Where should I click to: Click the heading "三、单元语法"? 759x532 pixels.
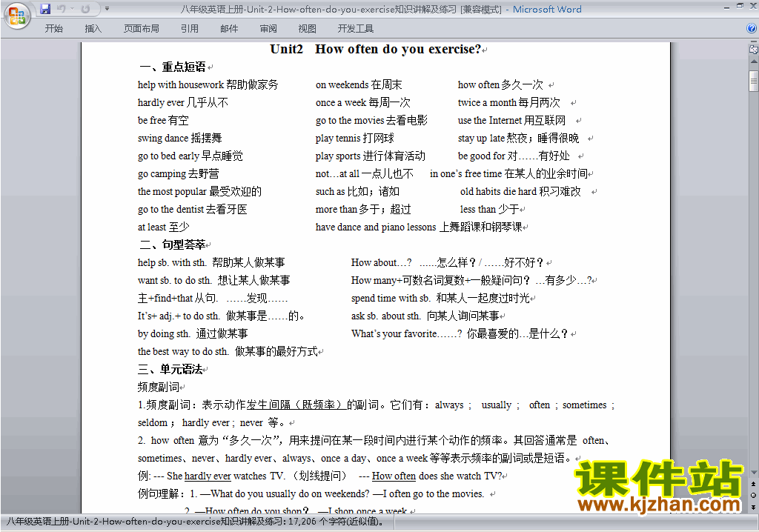170,369
